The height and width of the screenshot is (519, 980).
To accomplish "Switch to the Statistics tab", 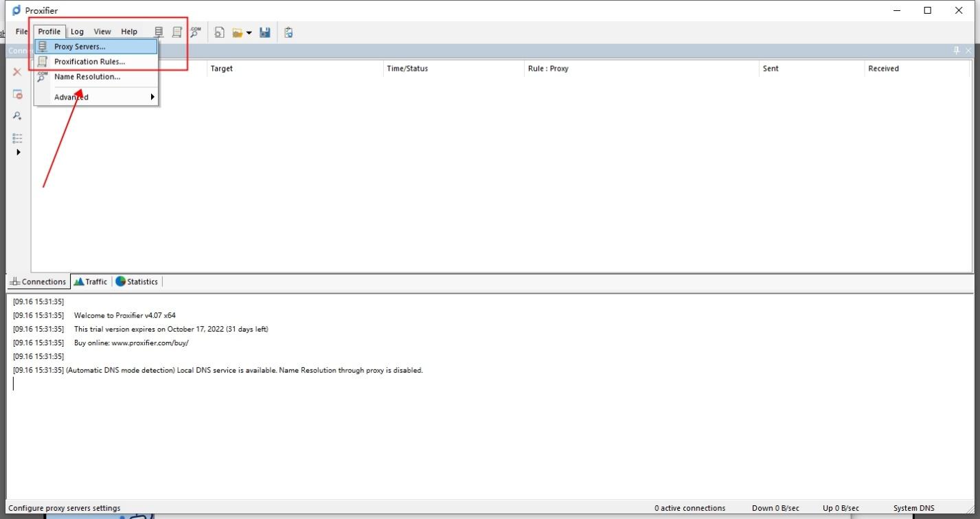I will tap(136, 281).
